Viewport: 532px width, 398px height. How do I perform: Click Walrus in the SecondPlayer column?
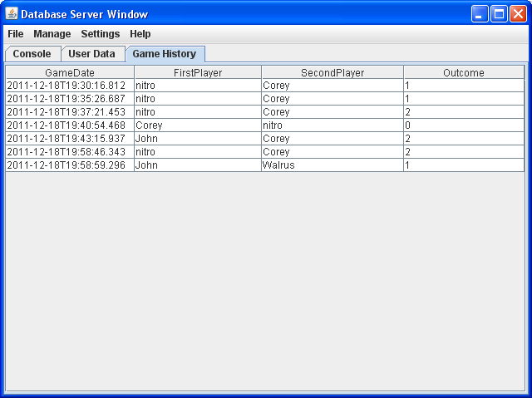tap(278, 165)
